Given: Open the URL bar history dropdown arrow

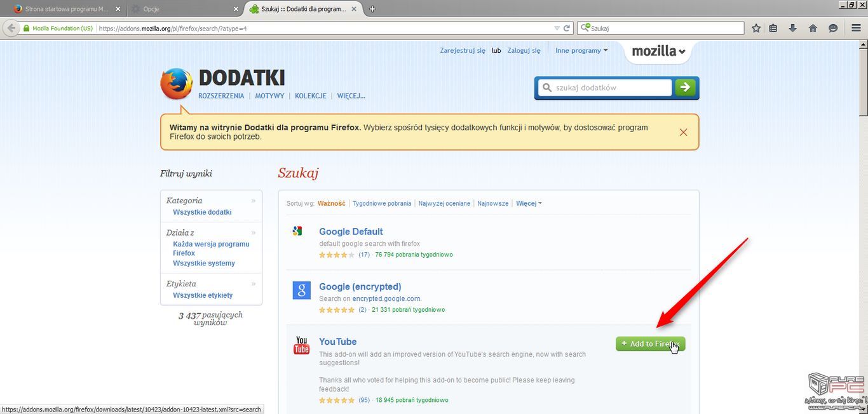Looking at the screenshot, I should click(x=557, y=29).
